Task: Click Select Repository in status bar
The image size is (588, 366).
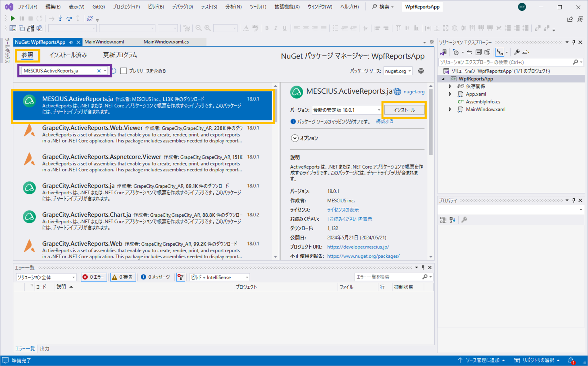Action: (537, 360)
